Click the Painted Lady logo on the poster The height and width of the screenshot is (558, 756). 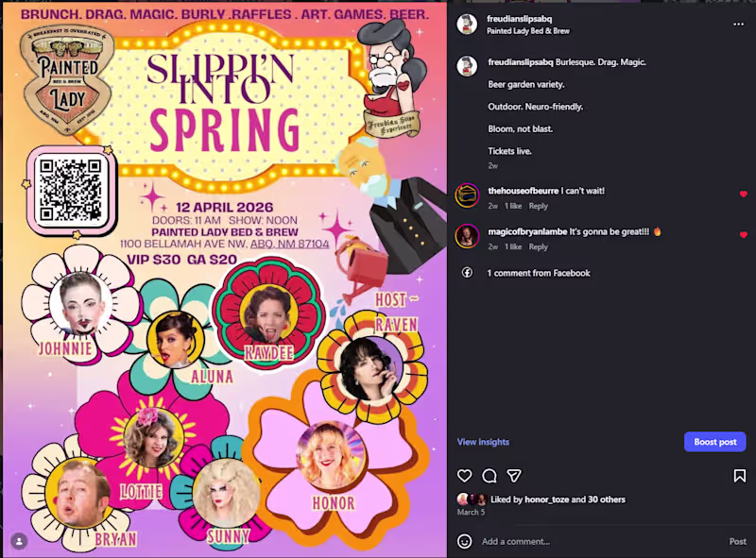click(67, 79)
